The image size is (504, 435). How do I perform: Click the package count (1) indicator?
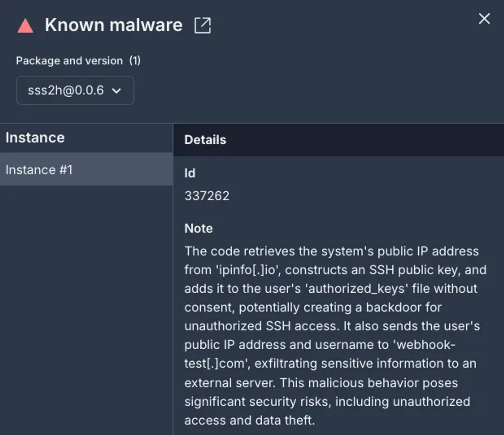(135, 60)
